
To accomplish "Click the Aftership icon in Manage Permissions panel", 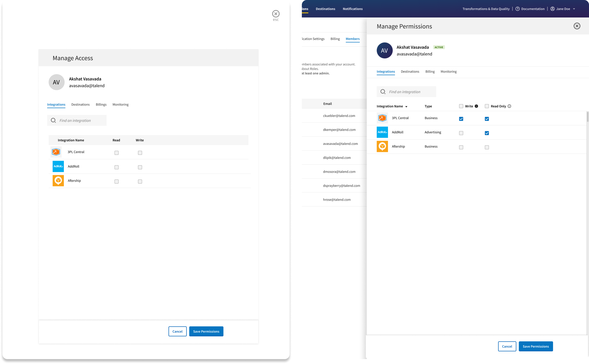I will (382, 146).
